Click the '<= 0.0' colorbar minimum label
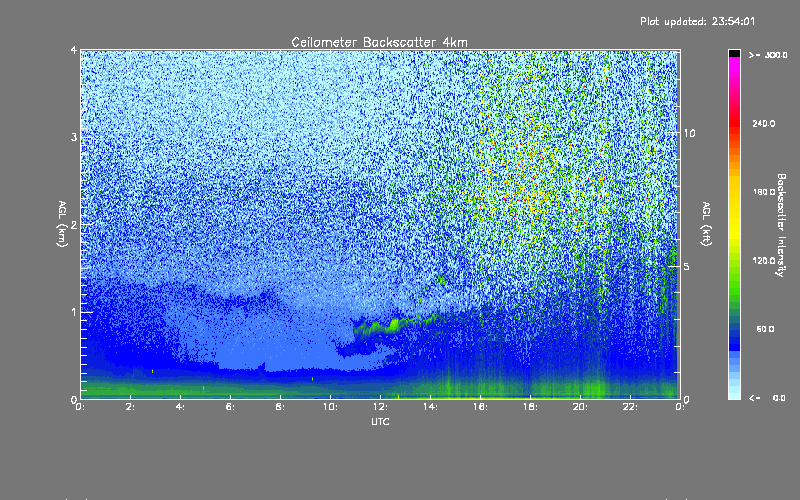800x500 pixels. tap(767, 398)
